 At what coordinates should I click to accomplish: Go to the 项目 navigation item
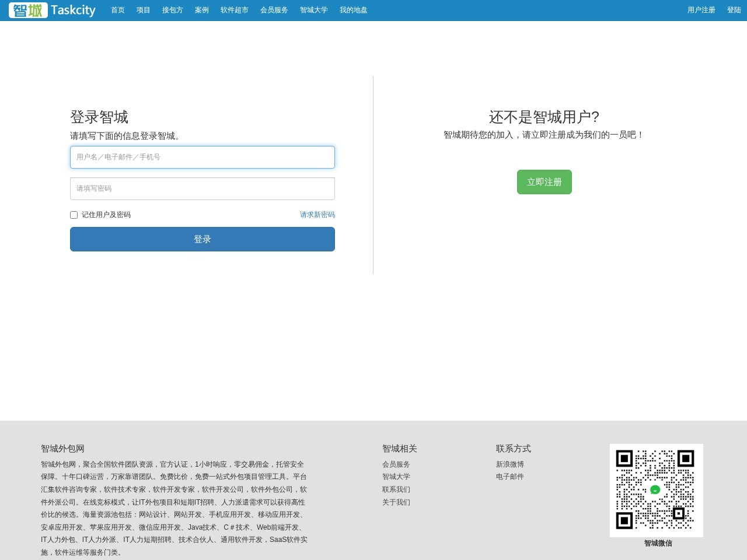[x=144, y=10]
